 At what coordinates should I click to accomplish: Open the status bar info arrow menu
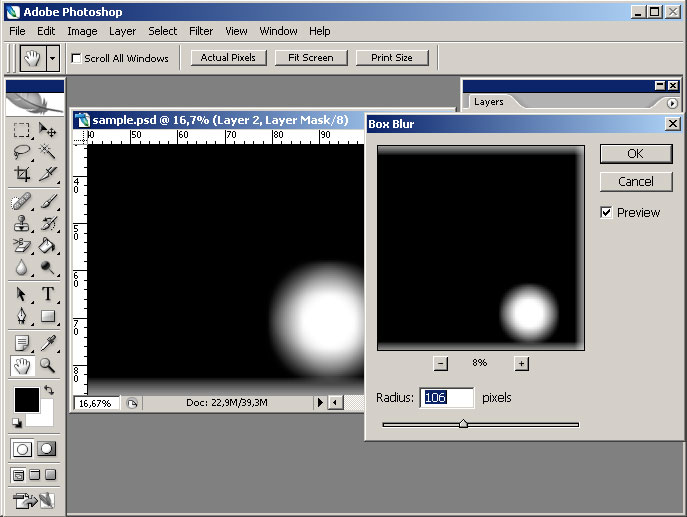coord(320,402)
